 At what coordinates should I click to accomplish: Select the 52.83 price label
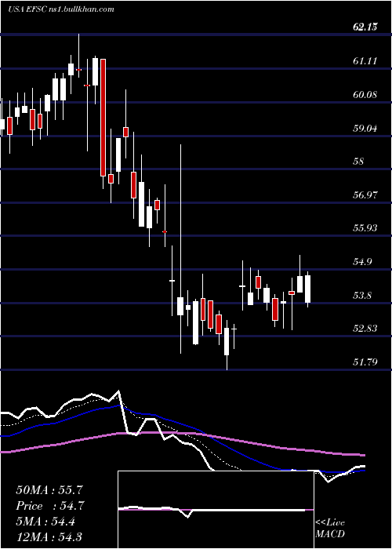coord(365,329)
